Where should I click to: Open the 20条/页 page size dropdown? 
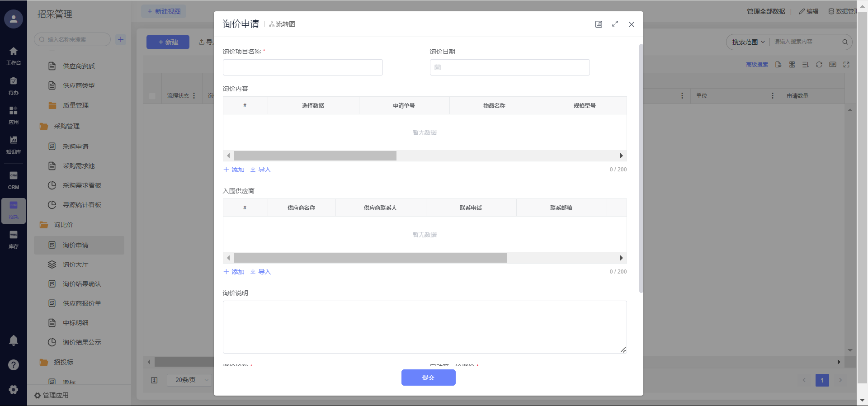coord(189,380)
